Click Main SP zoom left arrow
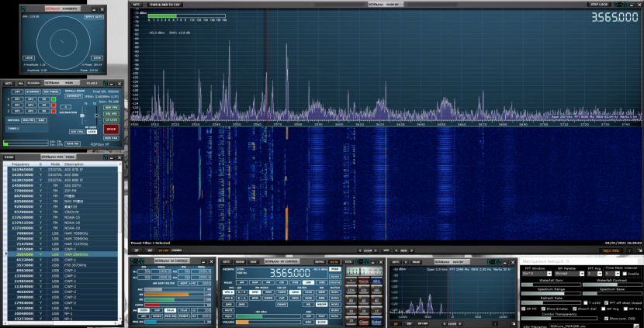The image size is (644, 328). tap(360, 250)
